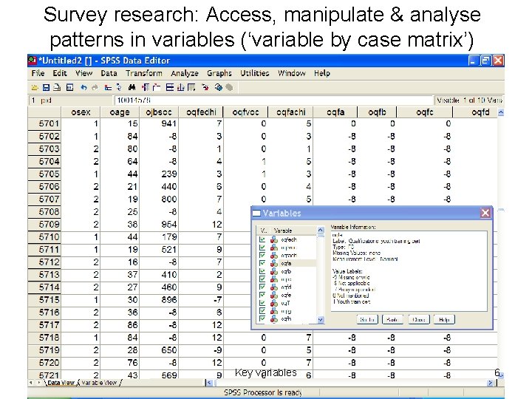Select the ojbsoc column header
The width and height of the screenshot is (532, 399).
(x=159, y=112)
